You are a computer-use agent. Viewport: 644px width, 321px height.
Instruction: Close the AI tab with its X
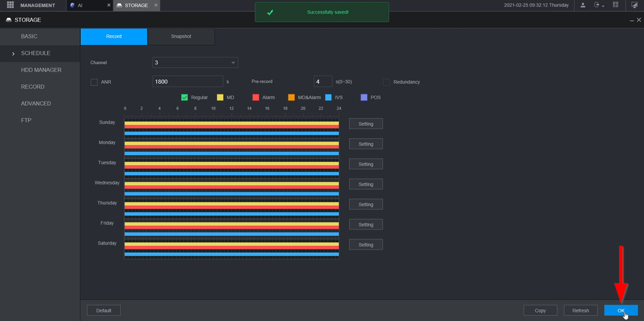click(x=108, y=5)
